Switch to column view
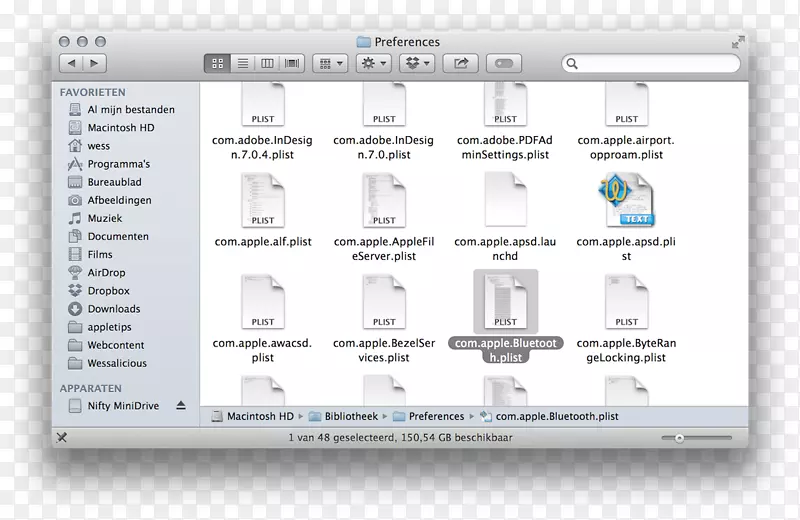Viewport: 800px width, 520px height. (267, 63)
